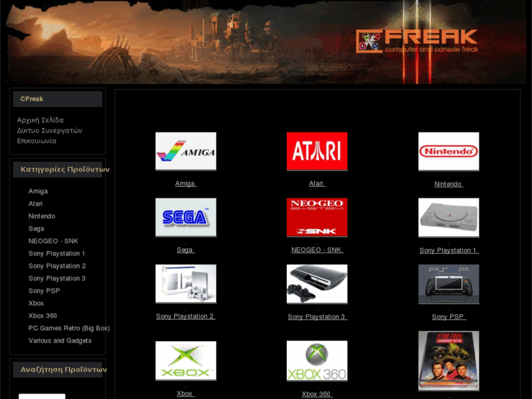The height and width of the screenshot is (399, 532).
Task: Select Various and Gadgets category
Action: 60,340
